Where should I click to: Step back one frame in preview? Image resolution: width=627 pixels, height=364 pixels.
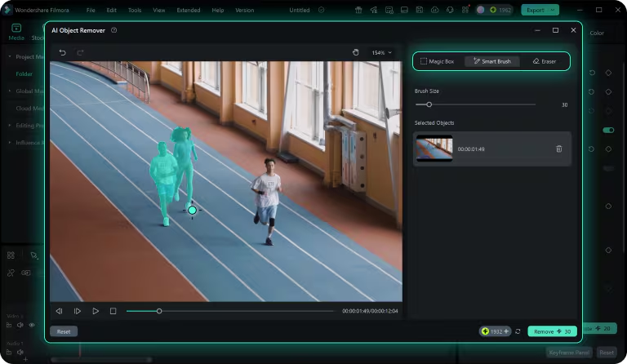60,311
